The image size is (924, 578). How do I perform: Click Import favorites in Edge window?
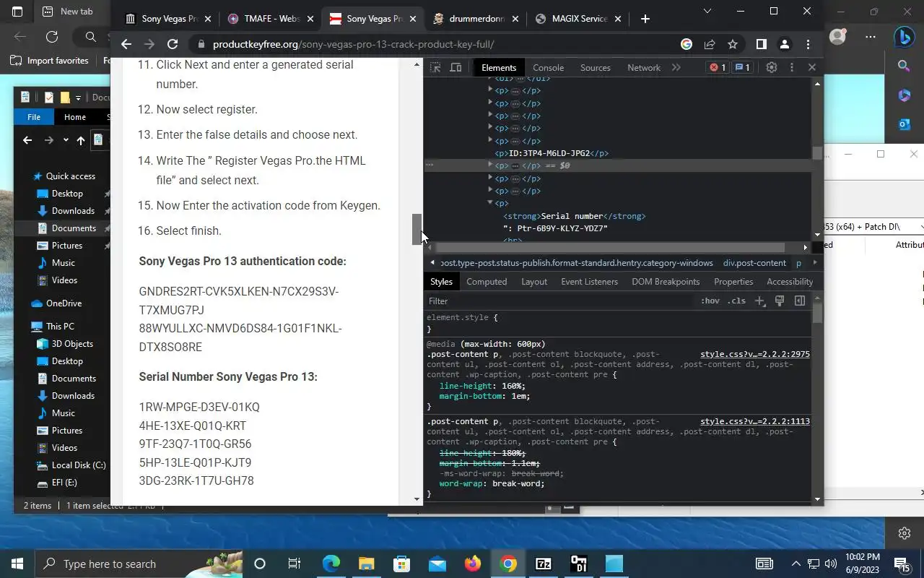(50, 61)
